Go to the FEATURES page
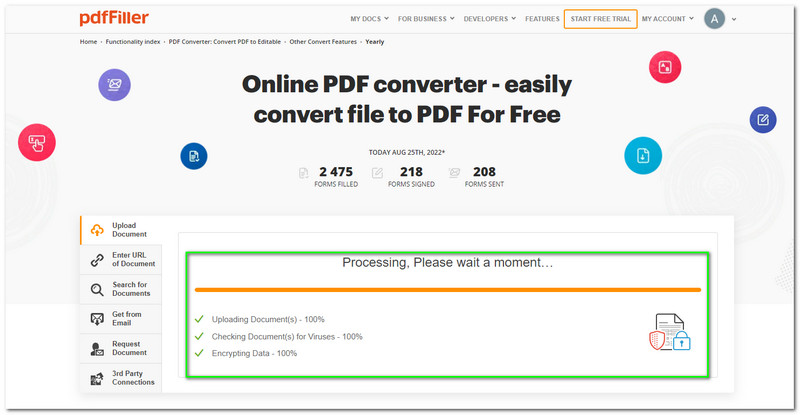Viewport: 800px width, 415px height. coord(542,19)
